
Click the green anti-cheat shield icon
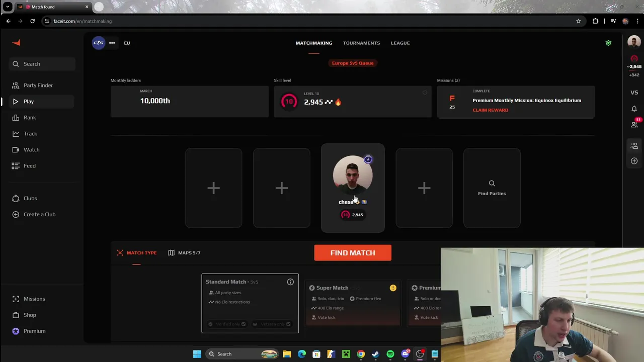(x=608, y=43)
